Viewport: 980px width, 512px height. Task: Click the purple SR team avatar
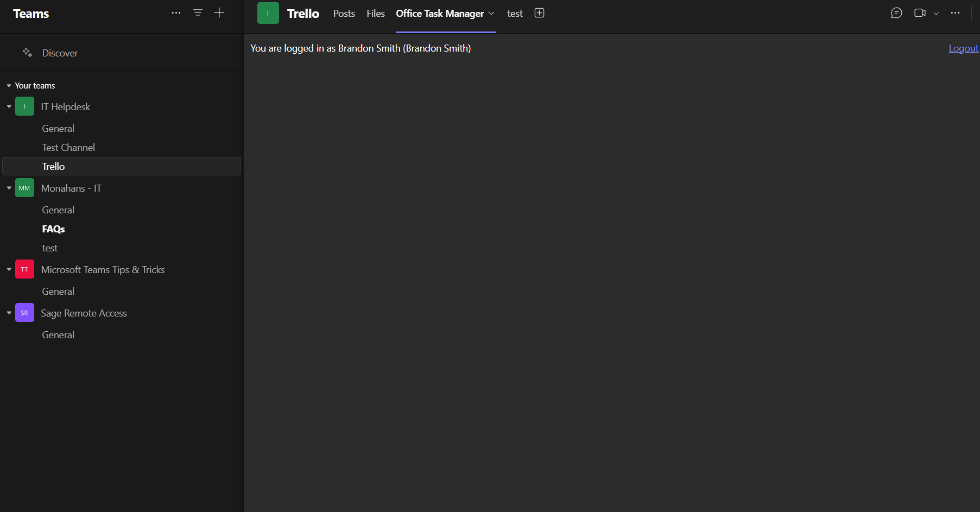pos(24,313)
